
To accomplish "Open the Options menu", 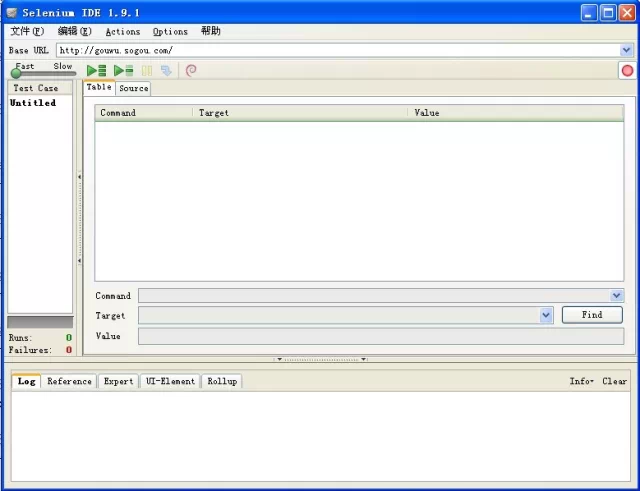I will click(x=170, y=31).
